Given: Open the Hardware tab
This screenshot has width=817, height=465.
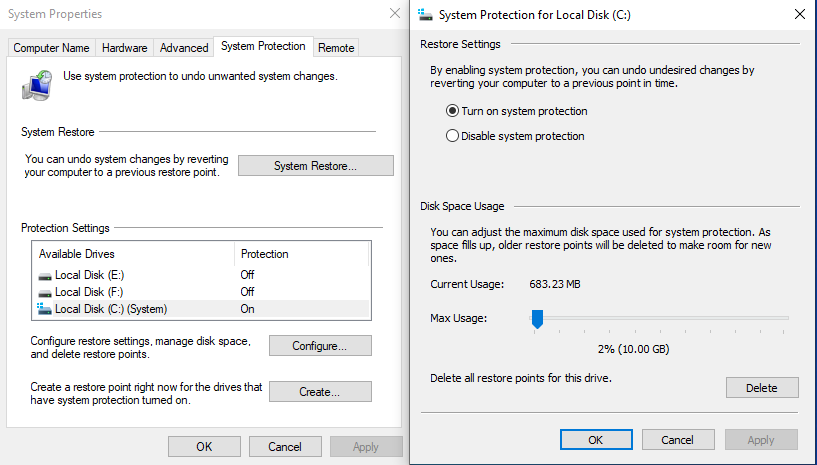Looking at the screenshot, I should pyautogui.click(x=124, y=47).
